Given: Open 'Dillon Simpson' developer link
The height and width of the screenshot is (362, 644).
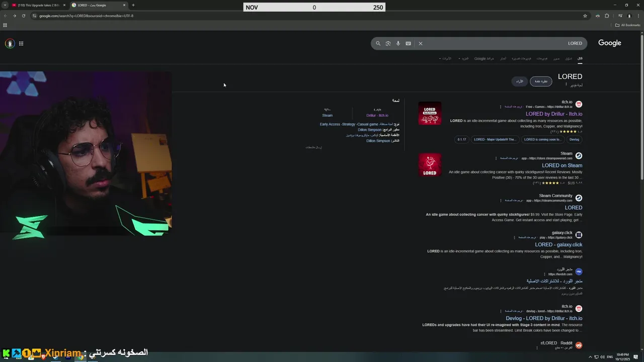Looking at the screenshot, I should click(370, 130).
